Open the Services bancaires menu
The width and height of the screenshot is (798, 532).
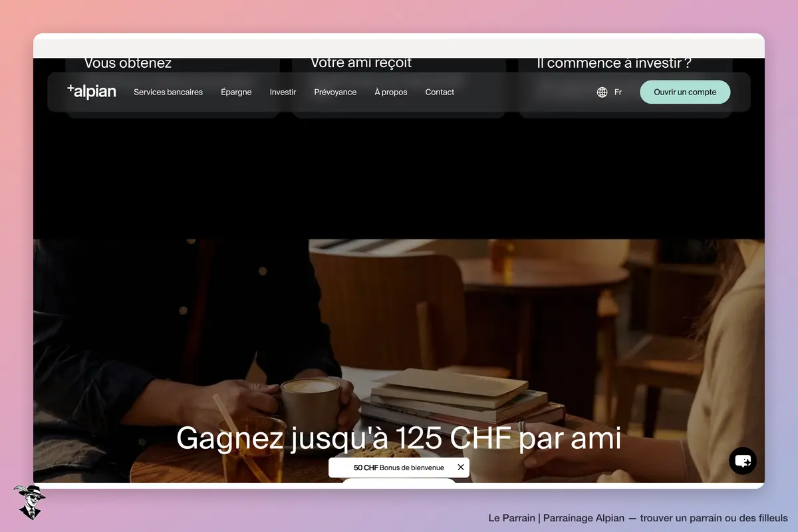coord(168,92)
